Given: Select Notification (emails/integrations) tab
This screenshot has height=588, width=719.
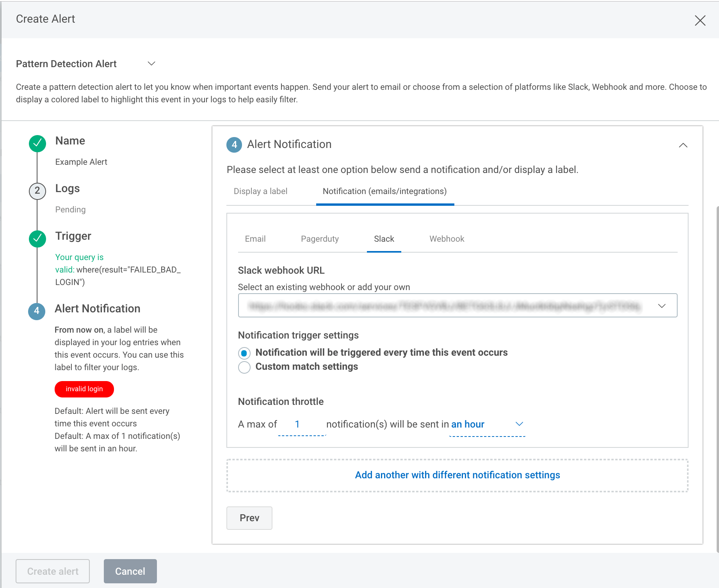Looking at the screenshot, I should (385, 191).
